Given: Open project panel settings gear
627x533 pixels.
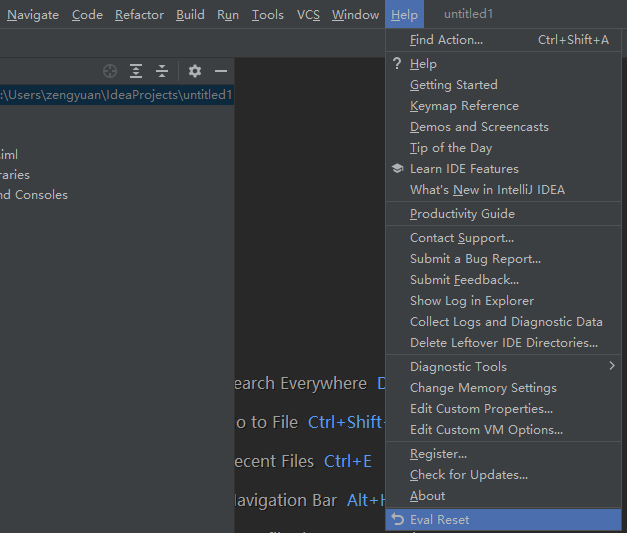Looking at the screenshot, I should (195, 71).
